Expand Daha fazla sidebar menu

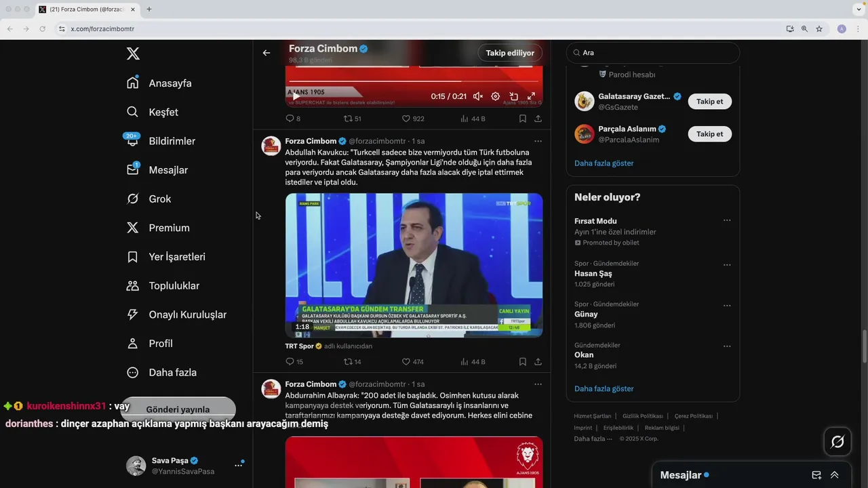click(161, 373)
